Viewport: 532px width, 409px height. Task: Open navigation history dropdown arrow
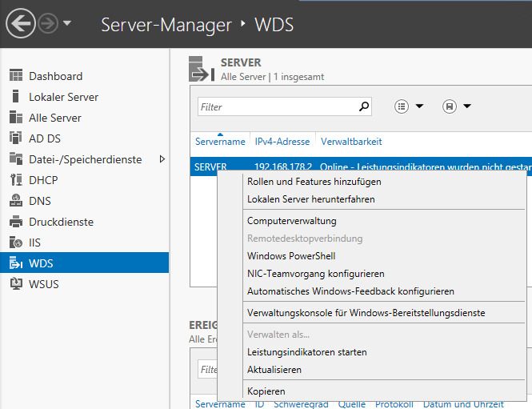(x=67, y=23)
